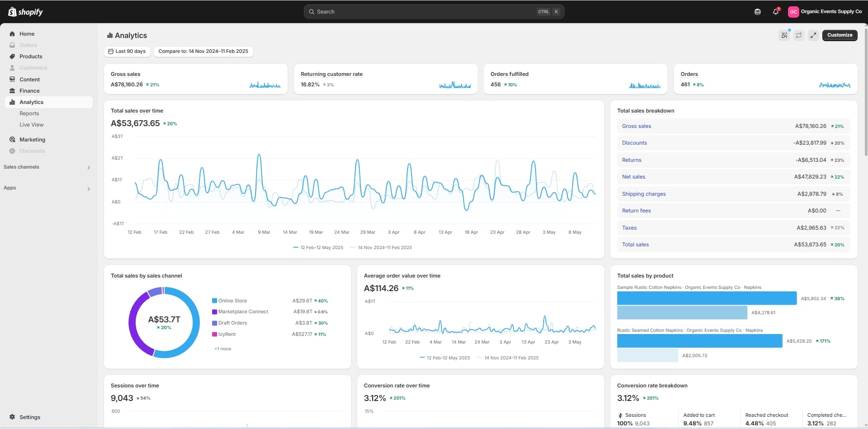The height and width of the screenshot is (429, 868).
Task: Click the auto-refresh arrows icon
Action: 799,35
